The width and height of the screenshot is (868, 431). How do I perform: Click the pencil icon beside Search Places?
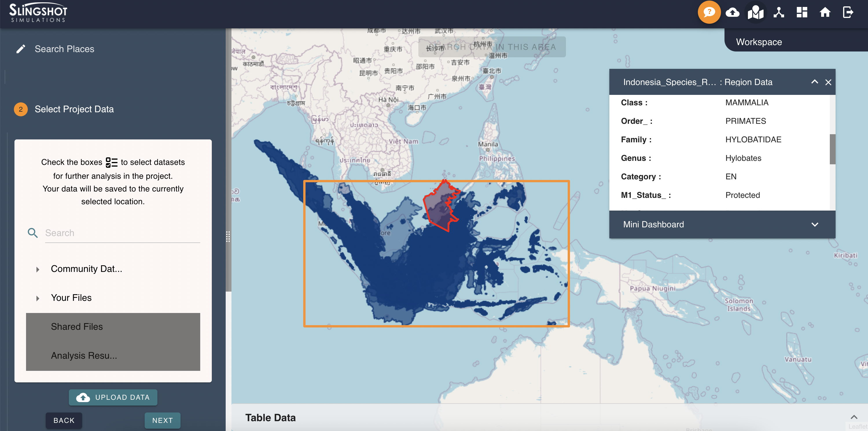tap(21, 49)
